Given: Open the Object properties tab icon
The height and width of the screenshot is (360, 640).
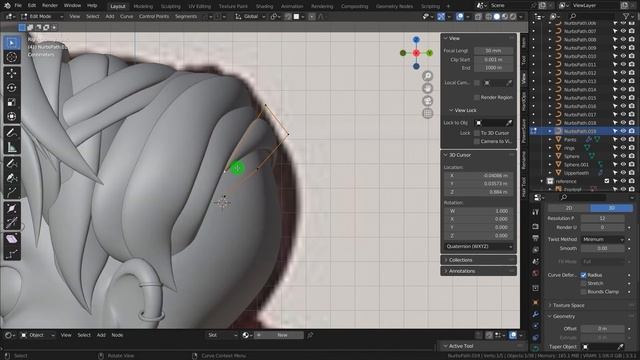Looking at the screenshot, I should click(536, 302).
